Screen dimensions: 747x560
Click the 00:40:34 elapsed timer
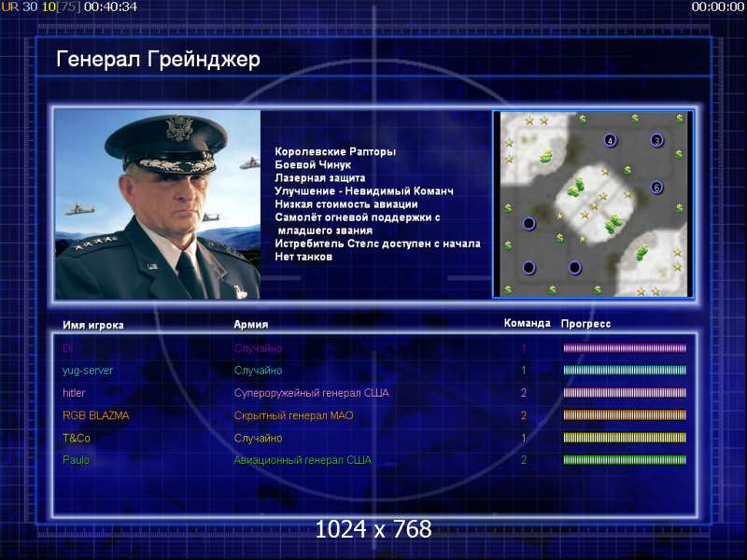(x=110, y=7)
